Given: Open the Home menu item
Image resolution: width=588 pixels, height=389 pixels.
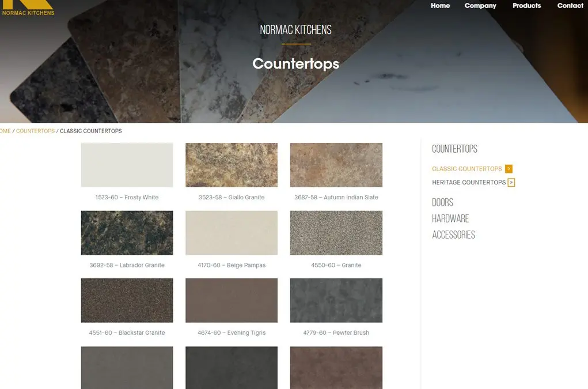Looking at the screenshot, I should point(440,6).
